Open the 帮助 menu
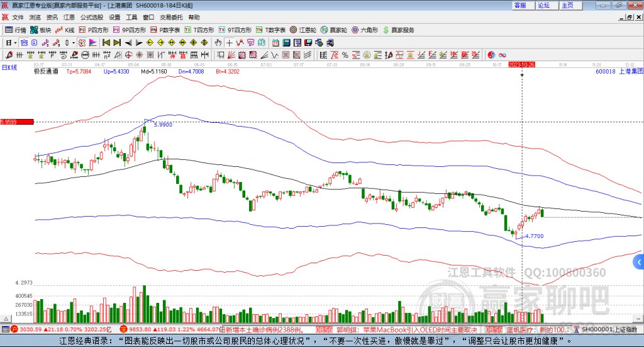 [194, 17]
